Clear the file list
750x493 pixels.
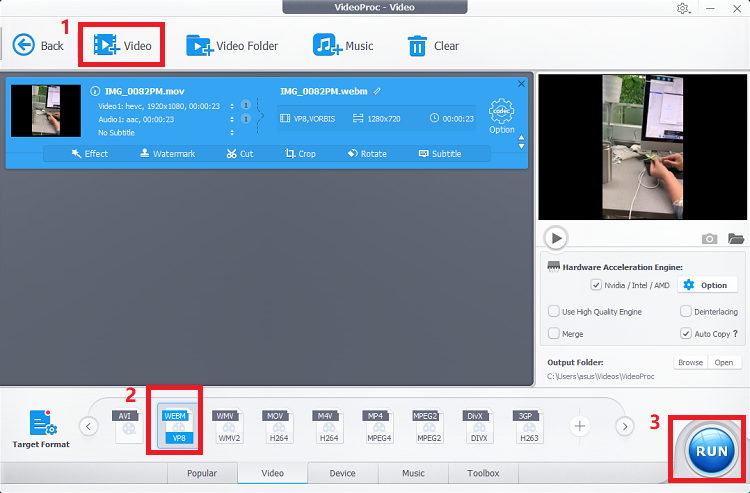[x=433, y=46]
